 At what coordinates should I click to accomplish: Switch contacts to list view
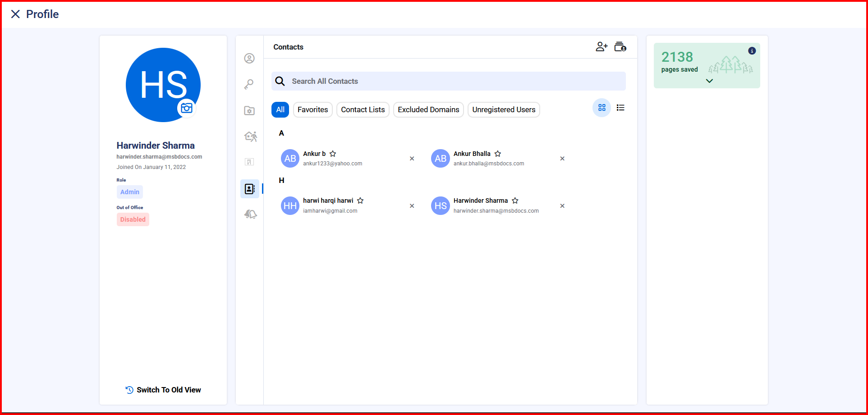click(620, 108)
